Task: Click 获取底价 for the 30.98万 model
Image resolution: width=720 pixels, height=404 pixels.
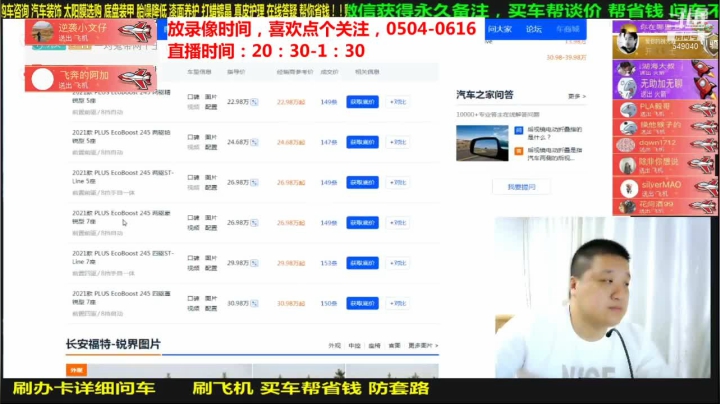Action: (x=362, y=303)
